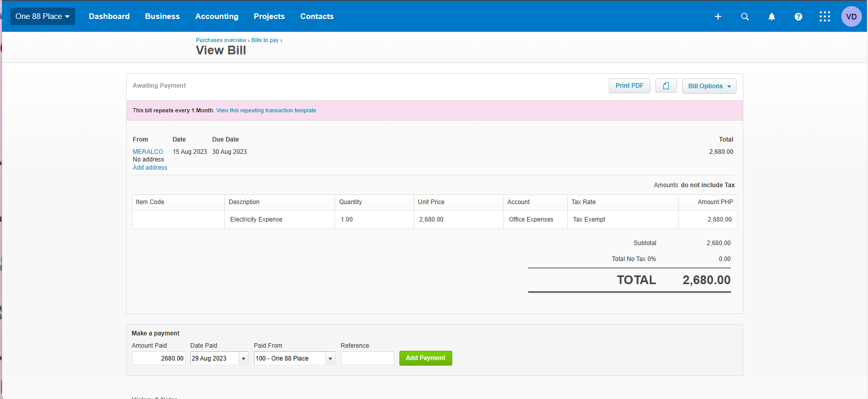The height and width of the screenshot is (399, 868).
Task: Open the Dashboard menu
Action: [x=109, y=16]
